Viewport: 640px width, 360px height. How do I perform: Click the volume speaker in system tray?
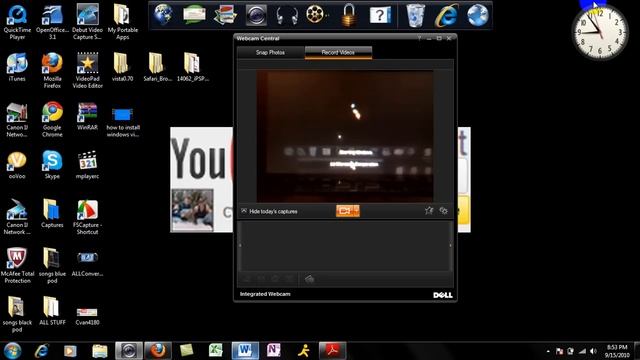tap(593, 351)
